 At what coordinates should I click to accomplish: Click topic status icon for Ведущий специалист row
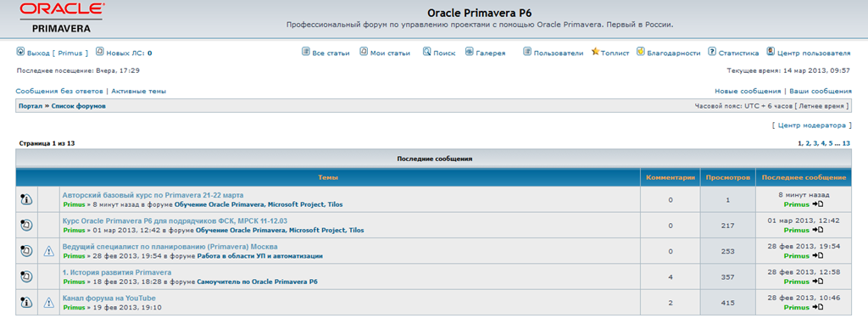[26, 251]
